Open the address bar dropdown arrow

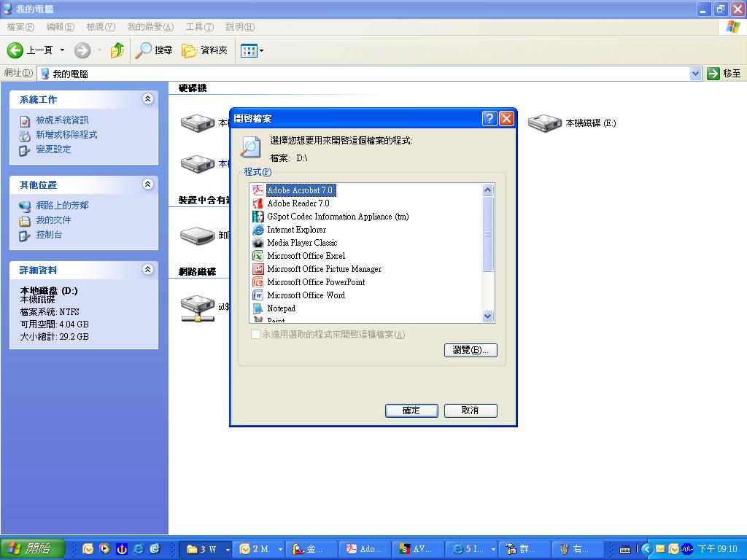[695, 74]
